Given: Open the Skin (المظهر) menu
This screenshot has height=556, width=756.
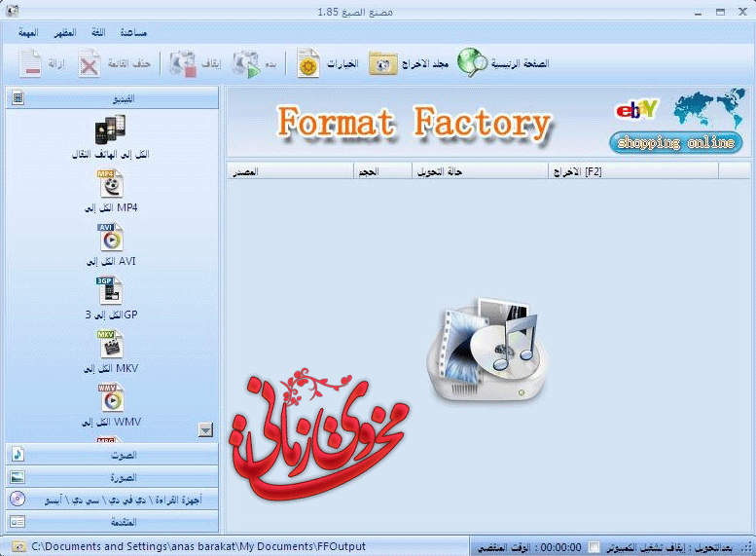Looking at the screenshot, I should (x=65, y=33).
